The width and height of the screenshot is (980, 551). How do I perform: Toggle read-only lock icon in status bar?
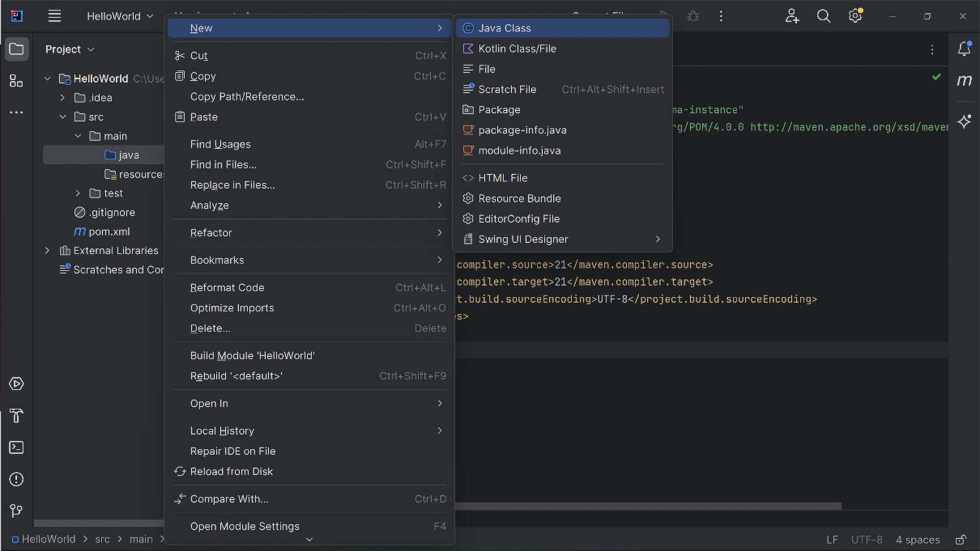click(x=961, y=540)
